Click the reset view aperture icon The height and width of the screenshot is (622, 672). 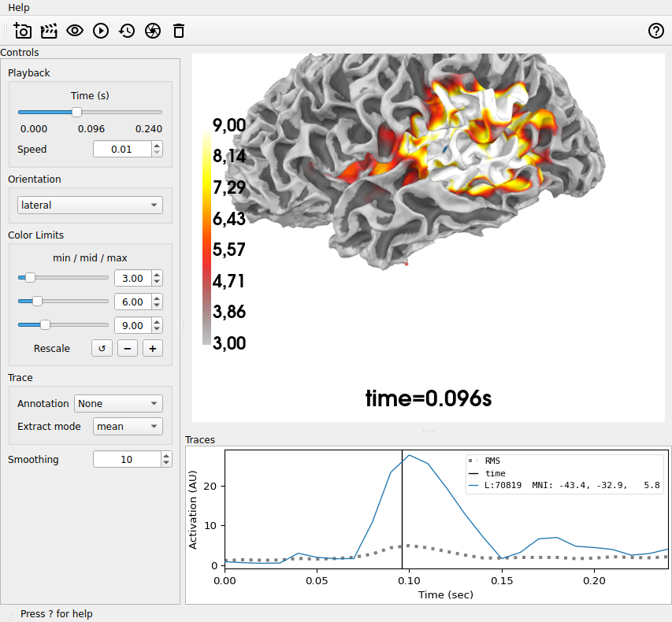pyautogui.click(x=153, y=31)
